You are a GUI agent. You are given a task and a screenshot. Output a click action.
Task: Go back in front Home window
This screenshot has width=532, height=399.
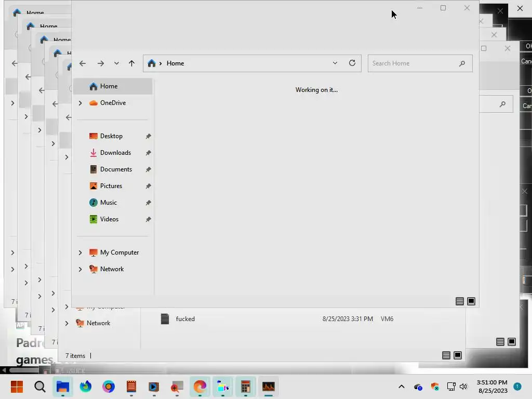pos(83,63)
